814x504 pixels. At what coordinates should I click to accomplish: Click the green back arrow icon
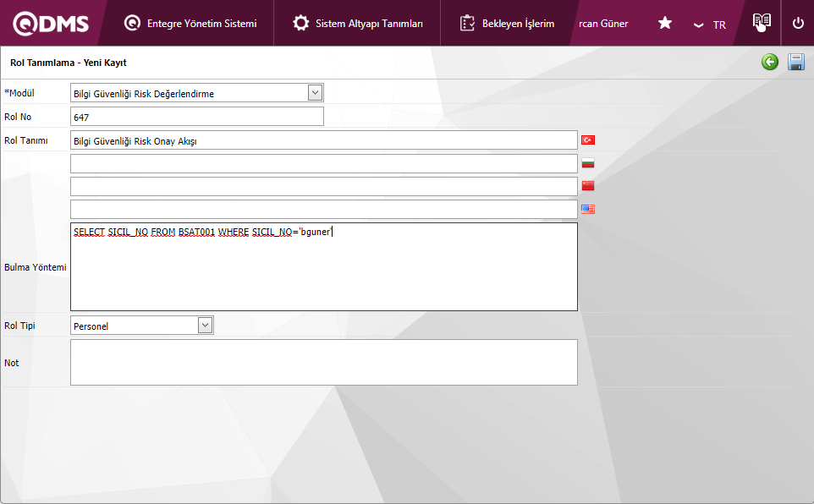coord(770,62)
